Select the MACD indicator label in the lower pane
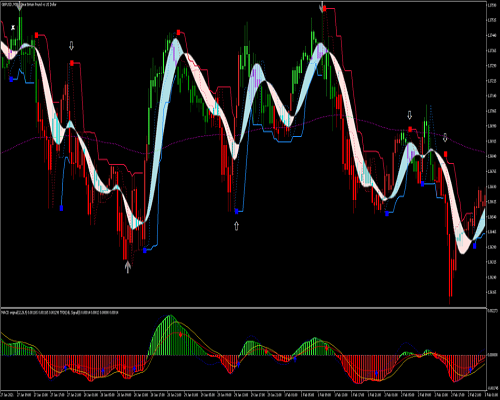 click(59, 312)
